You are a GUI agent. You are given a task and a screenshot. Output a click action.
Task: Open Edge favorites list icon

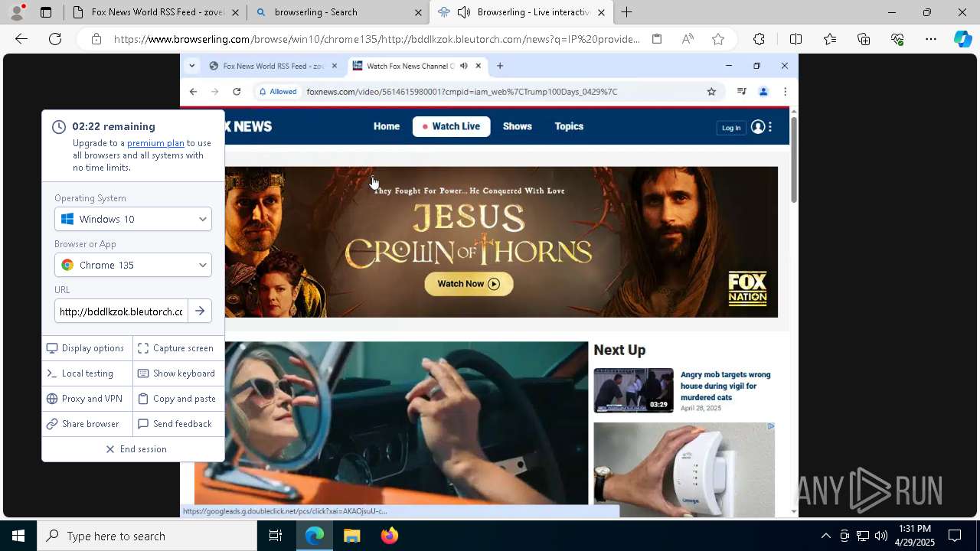pos(830,39)
